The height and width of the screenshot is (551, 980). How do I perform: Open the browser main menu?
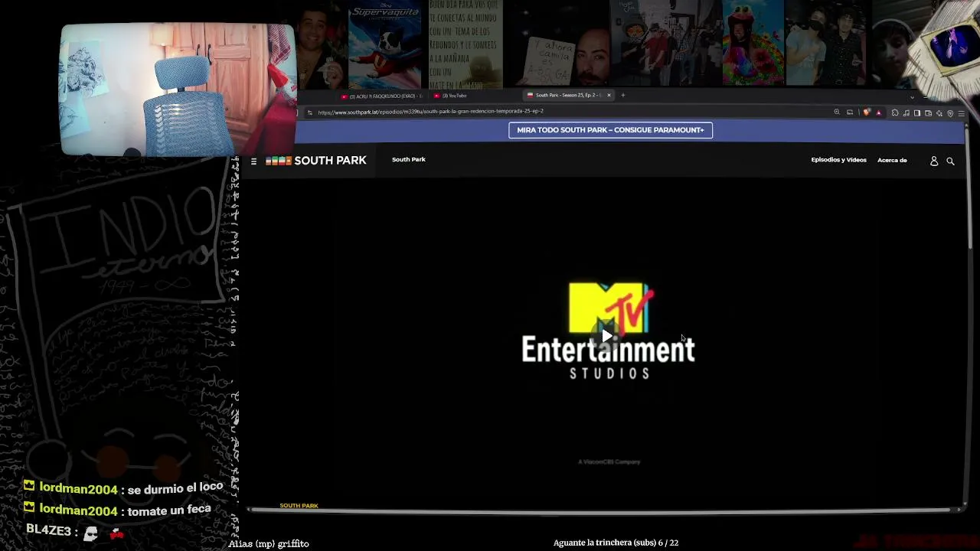pos(961,113)
